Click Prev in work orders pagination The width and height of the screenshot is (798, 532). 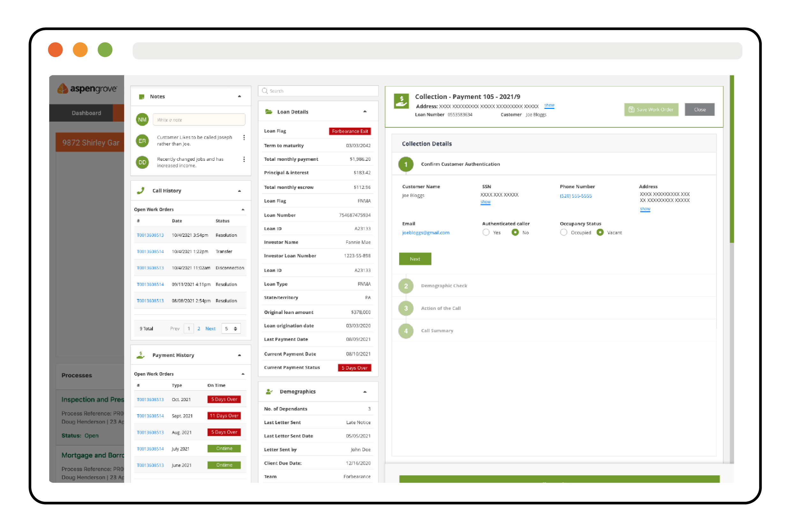[175, 328]
